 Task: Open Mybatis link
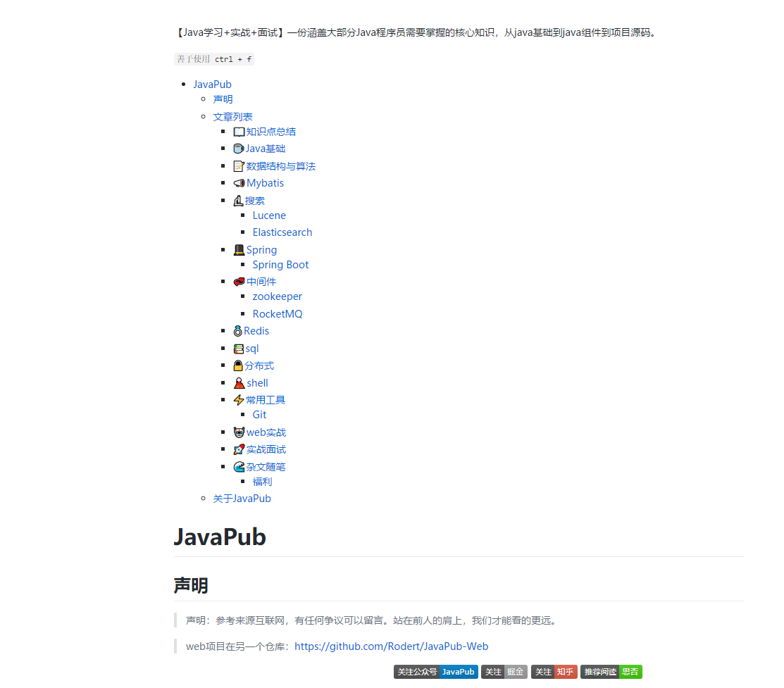(265, 183)
